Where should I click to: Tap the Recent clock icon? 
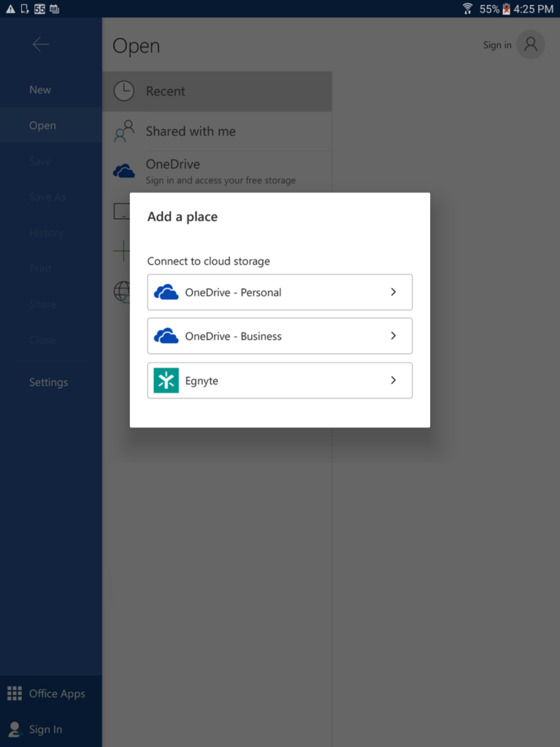click(x=124, y=91)
